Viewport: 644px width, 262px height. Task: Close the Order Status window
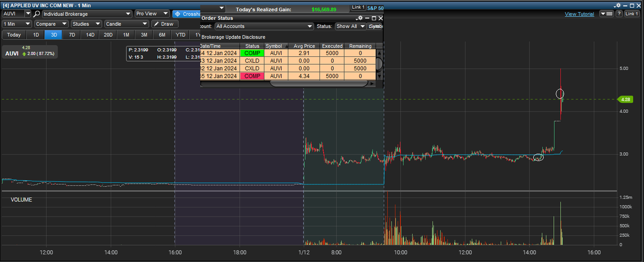[x=380, y=18]
